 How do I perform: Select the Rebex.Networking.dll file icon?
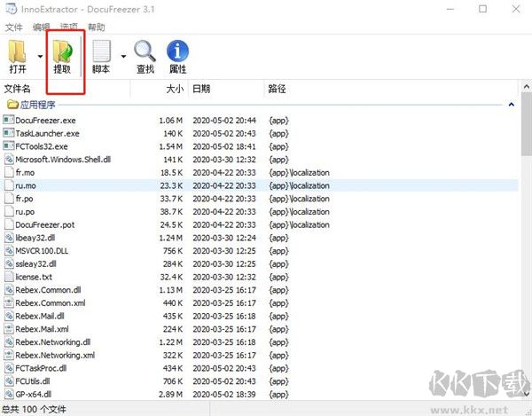point(9,342)
